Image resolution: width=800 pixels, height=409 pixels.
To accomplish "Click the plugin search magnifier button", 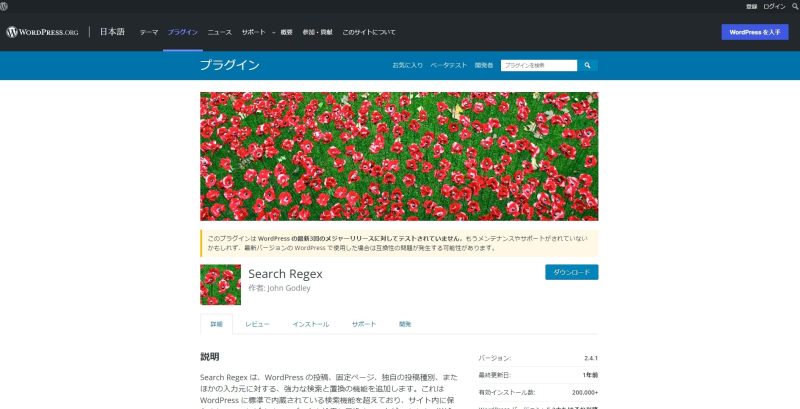I will tap(587, 65).
